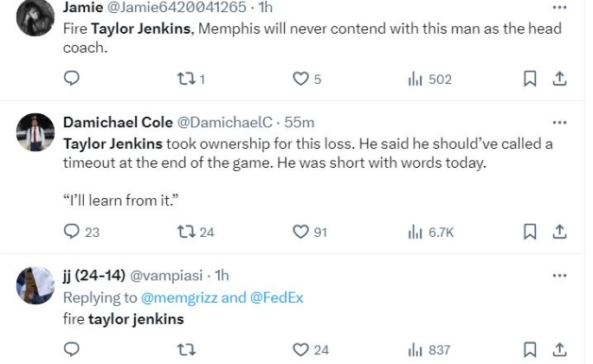Image resolution: width=593 pixels, height=364 pixels.
Task: Reply to Jamie's tweet
Action: point(72,79)
